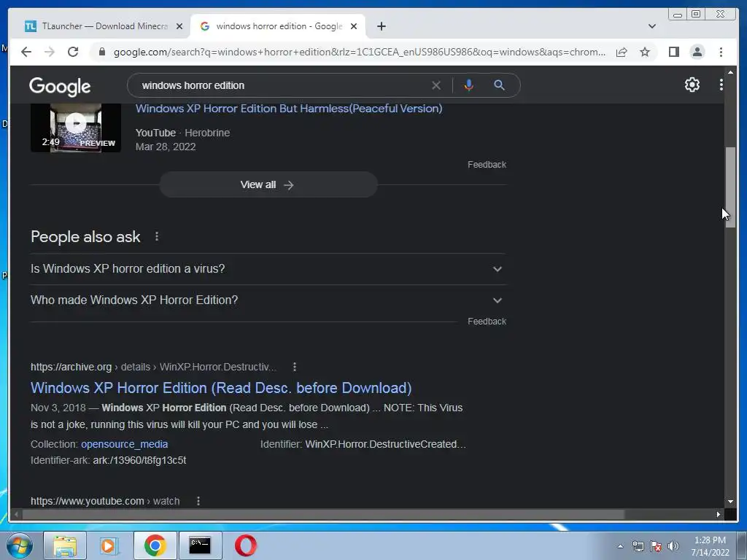Open Chrome three-dot menu

click(x=721, y=52)
